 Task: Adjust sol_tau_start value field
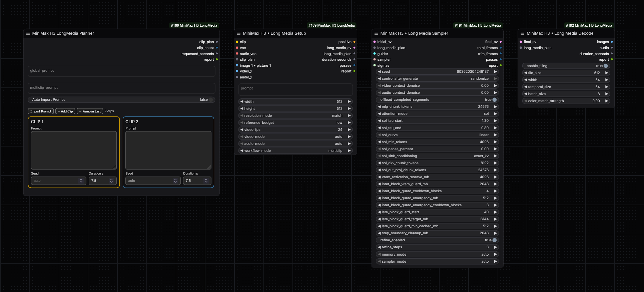438,121
